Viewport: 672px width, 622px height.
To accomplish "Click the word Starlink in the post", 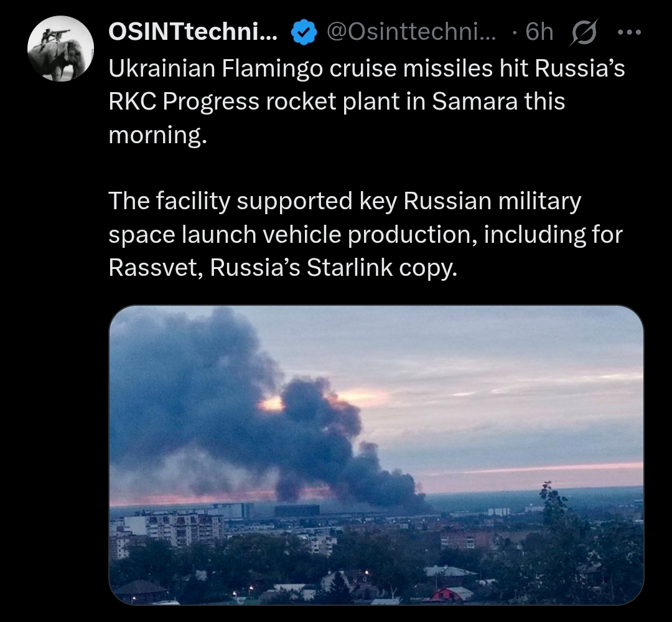I will tap(350, 268).
